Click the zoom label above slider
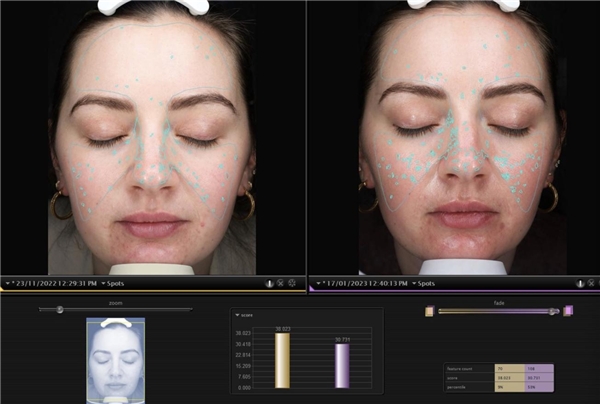 (x=116, y=303)
